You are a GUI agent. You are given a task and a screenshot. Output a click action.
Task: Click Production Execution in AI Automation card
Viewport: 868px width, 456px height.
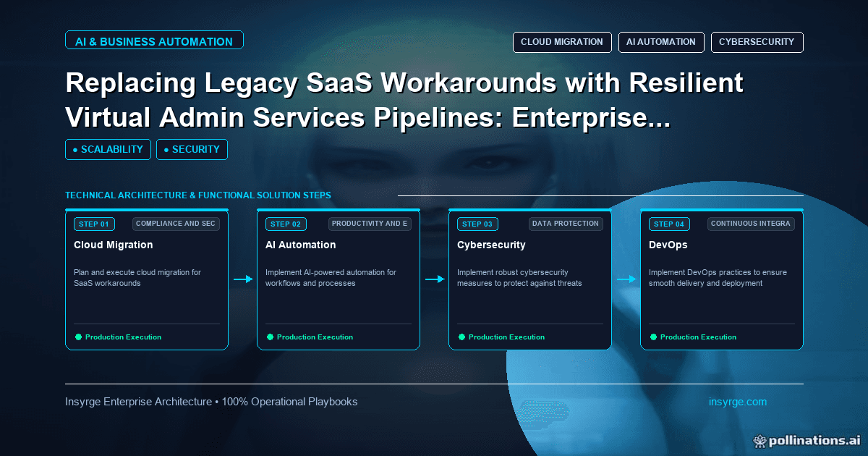pyautogui.click(x=315, y=337)
